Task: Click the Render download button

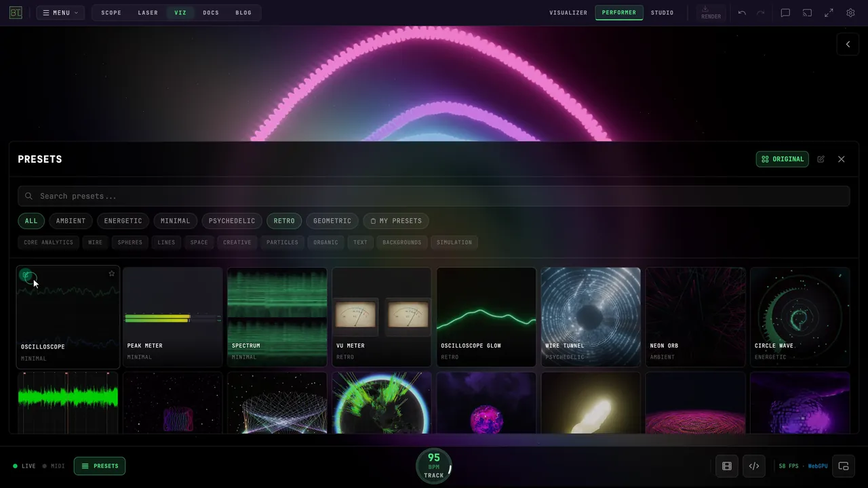Action: point(711,13)
